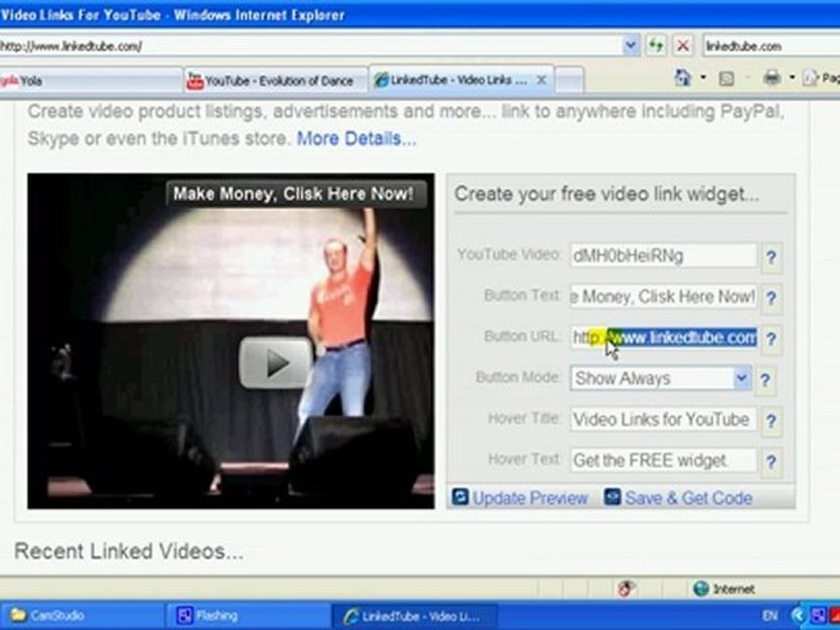Click the refresh page icon in address bar
This screenshot has width=840, height=630.
point(655,45)
